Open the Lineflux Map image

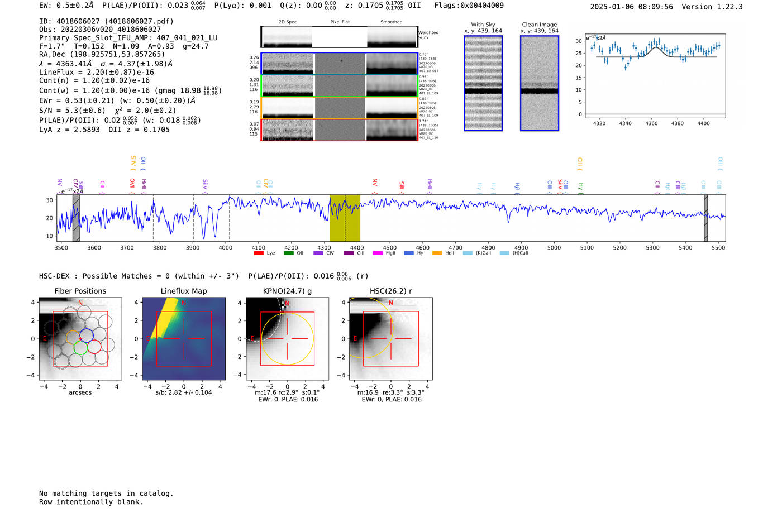coord(184,338)
